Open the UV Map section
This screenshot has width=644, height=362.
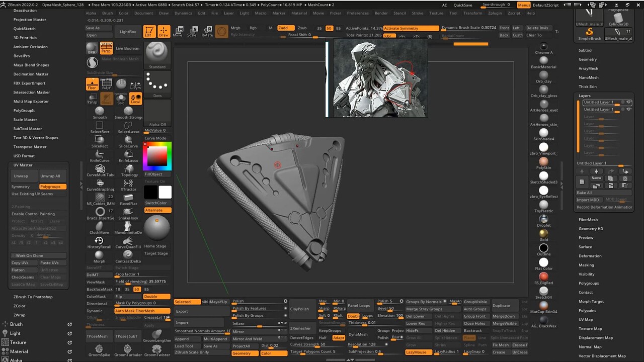click(x=586, y=320)
